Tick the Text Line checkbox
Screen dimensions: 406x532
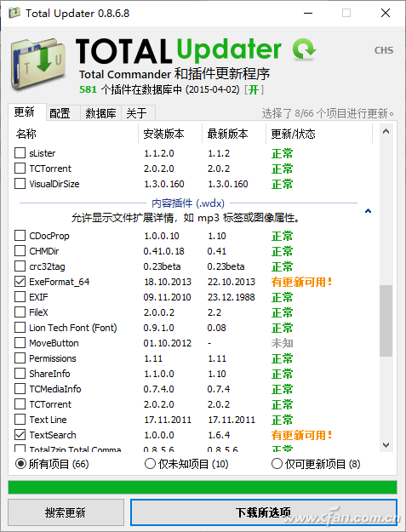tap(20, 419)
